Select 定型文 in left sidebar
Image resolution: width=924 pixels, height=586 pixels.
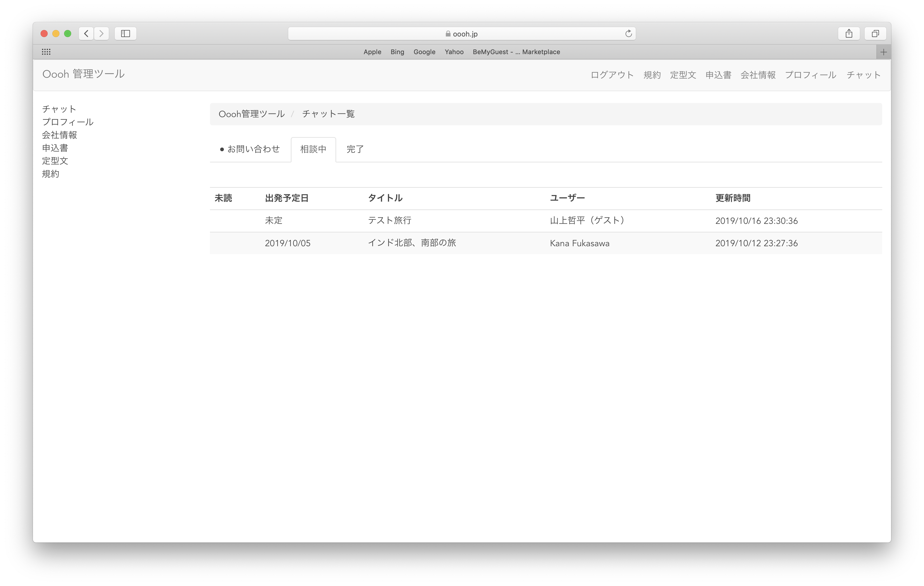(x=55, y=161)
